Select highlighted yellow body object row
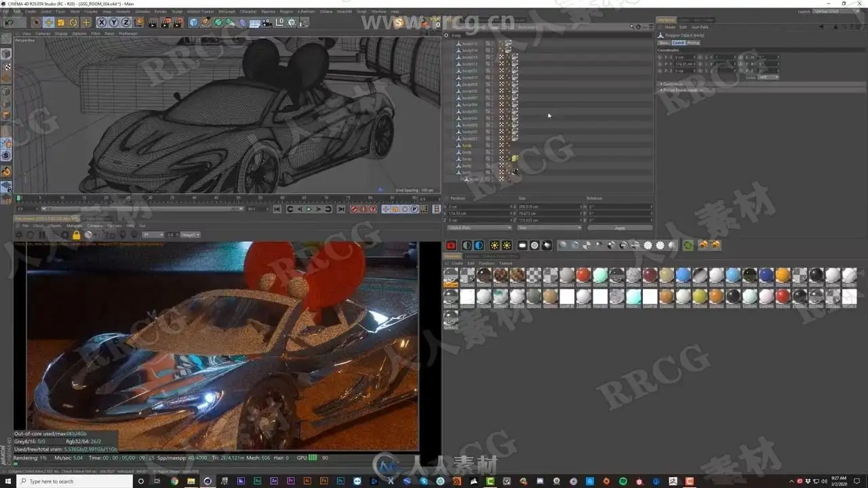The image size is (868, 488). pyautogui.click(x=467, y=145)
